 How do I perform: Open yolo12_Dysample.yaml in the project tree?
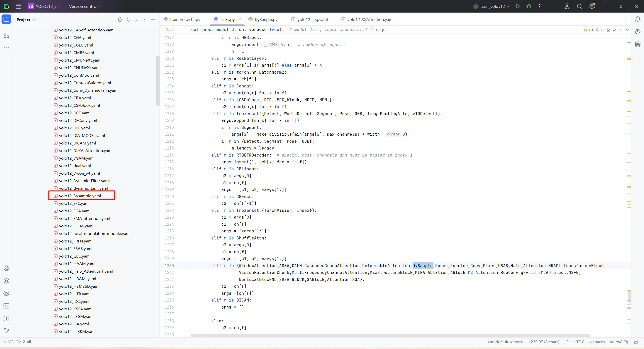pos(80,196)
